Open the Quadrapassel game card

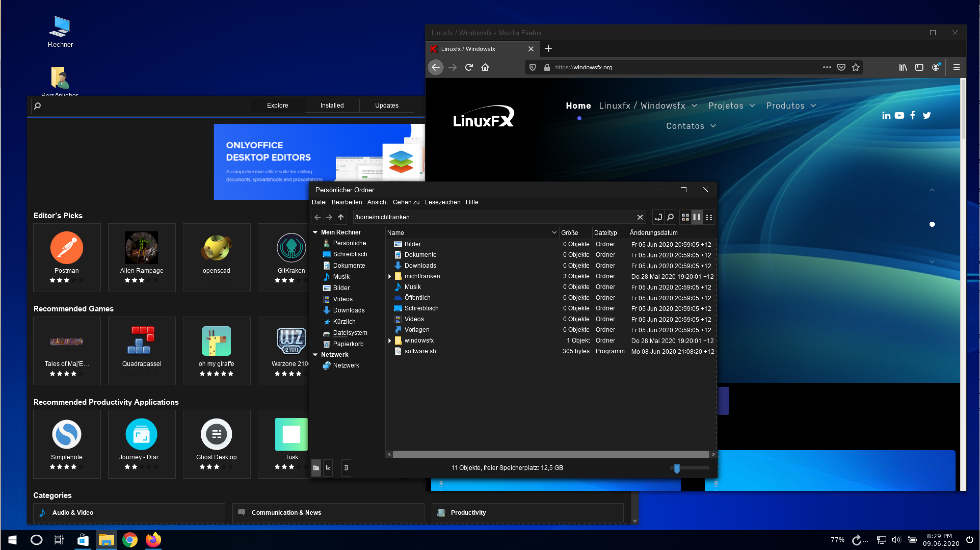(x=141, y=350)
